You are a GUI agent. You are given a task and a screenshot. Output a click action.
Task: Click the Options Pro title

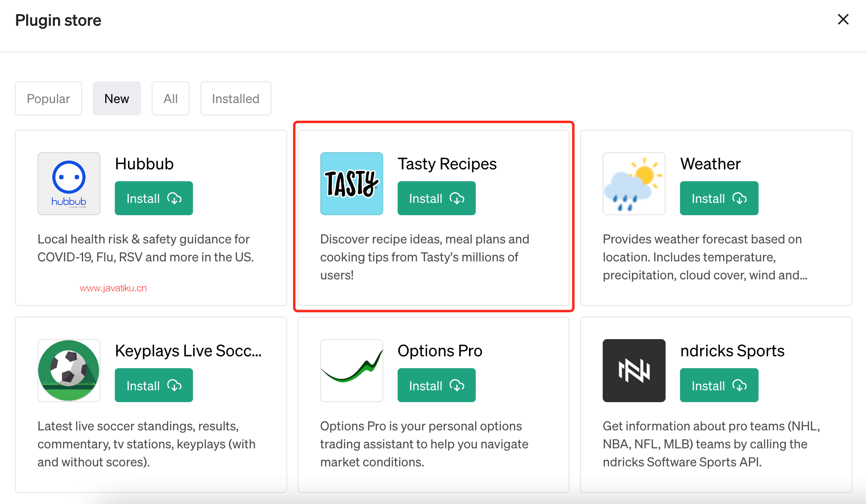point(440,351)
